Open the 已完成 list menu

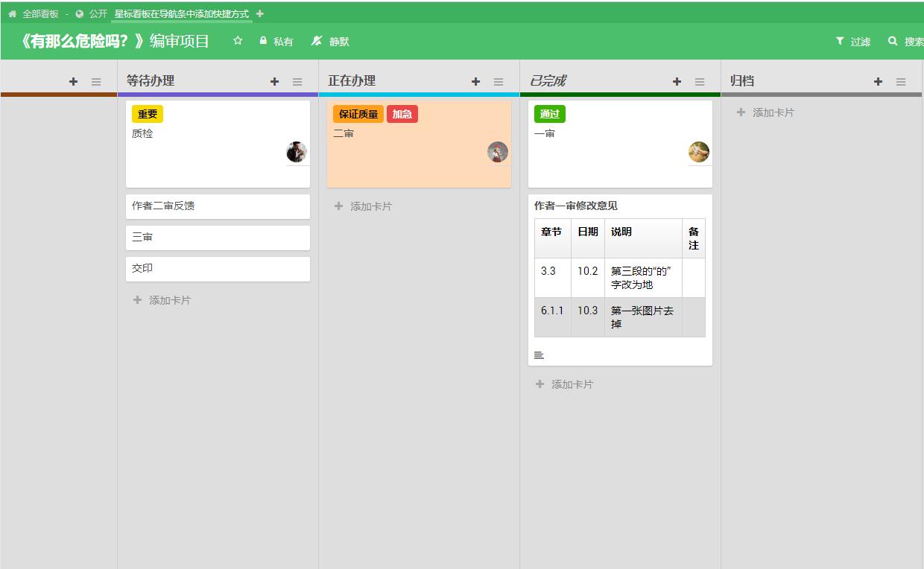(x=700, y=82)
